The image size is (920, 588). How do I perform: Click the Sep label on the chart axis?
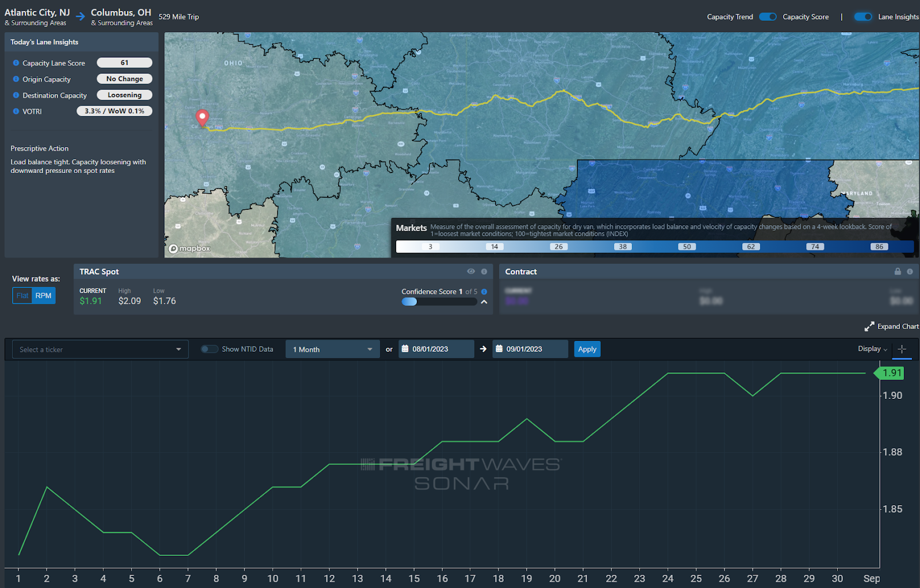click(x=872, y=579)
